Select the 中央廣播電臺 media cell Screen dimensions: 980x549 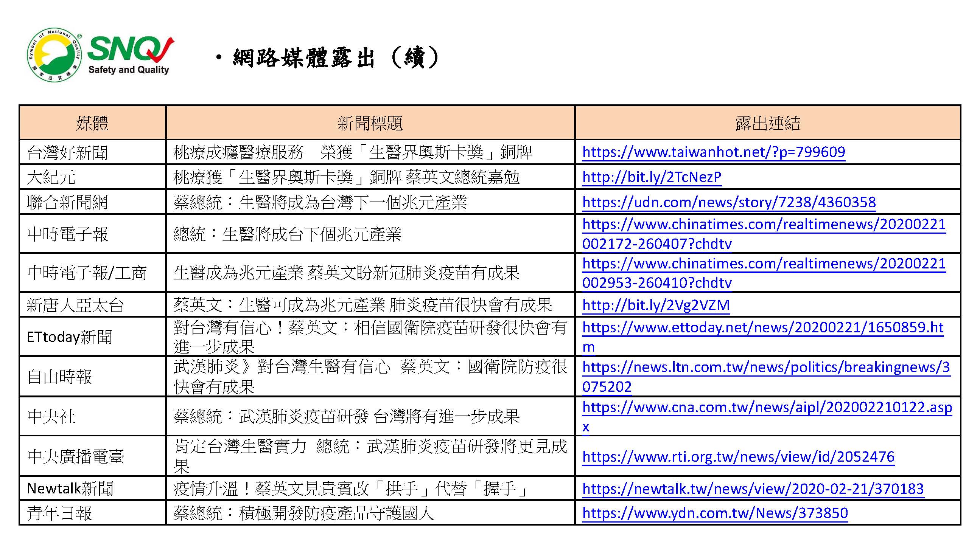pos(92,456)
